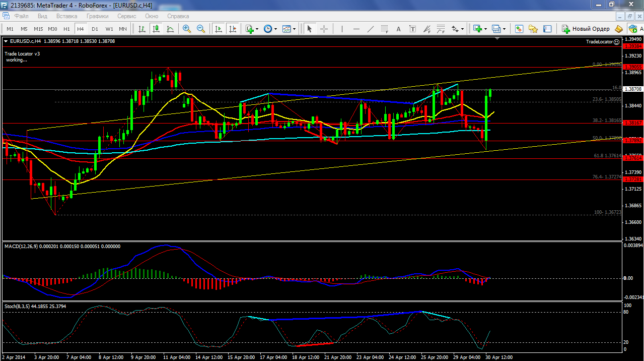644x361 pixels.
Task: Switch chart to candlesticks mode
Action: [x=156, y=29]
